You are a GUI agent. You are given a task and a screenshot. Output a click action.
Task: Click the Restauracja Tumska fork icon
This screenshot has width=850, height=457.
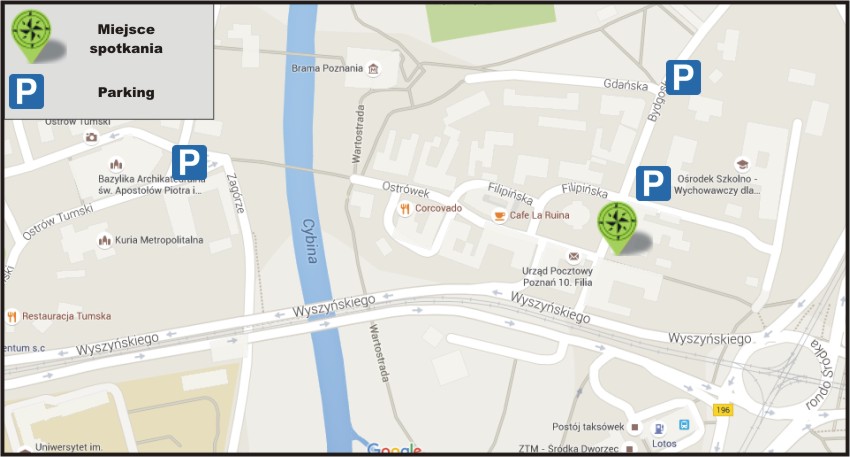[12, 317]
